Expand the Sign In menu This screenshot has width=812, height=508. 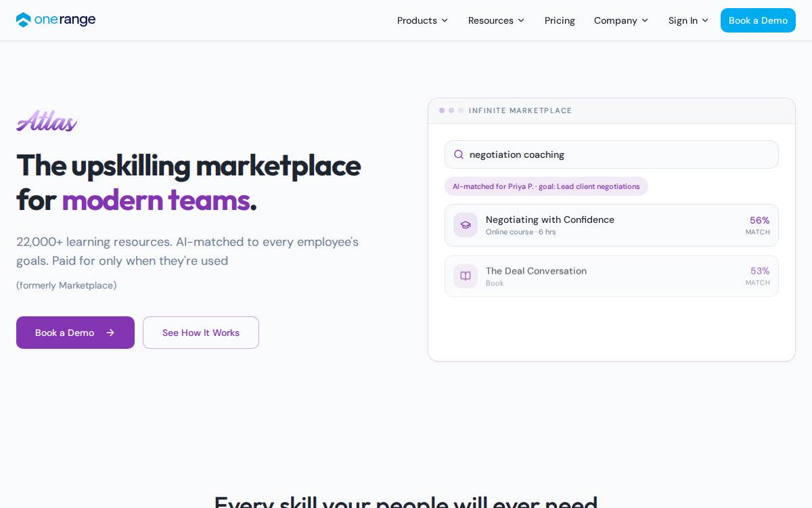point(688,20)
